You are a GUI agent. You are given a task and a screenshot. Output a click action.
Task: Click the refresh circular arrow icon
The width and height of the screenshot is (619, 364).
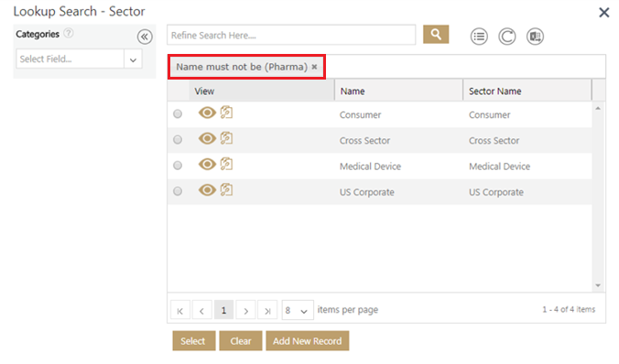(x=507, y=37)
